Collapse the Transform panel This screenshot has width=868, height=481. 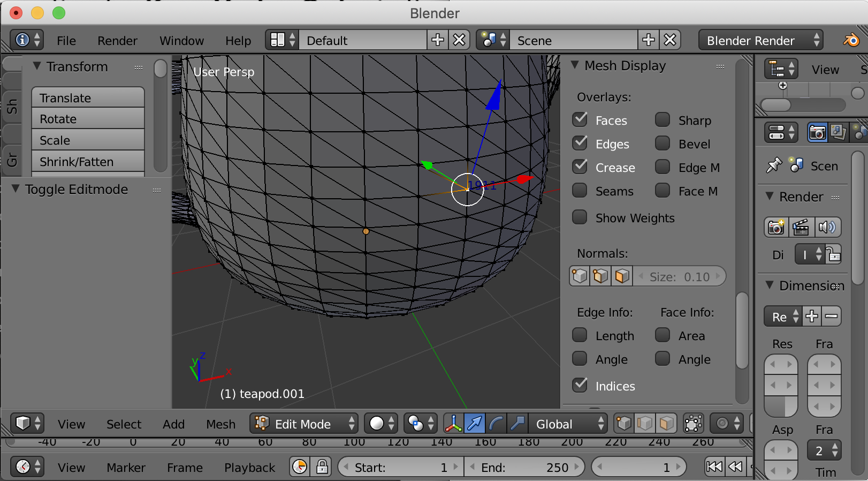pos(36,66)
